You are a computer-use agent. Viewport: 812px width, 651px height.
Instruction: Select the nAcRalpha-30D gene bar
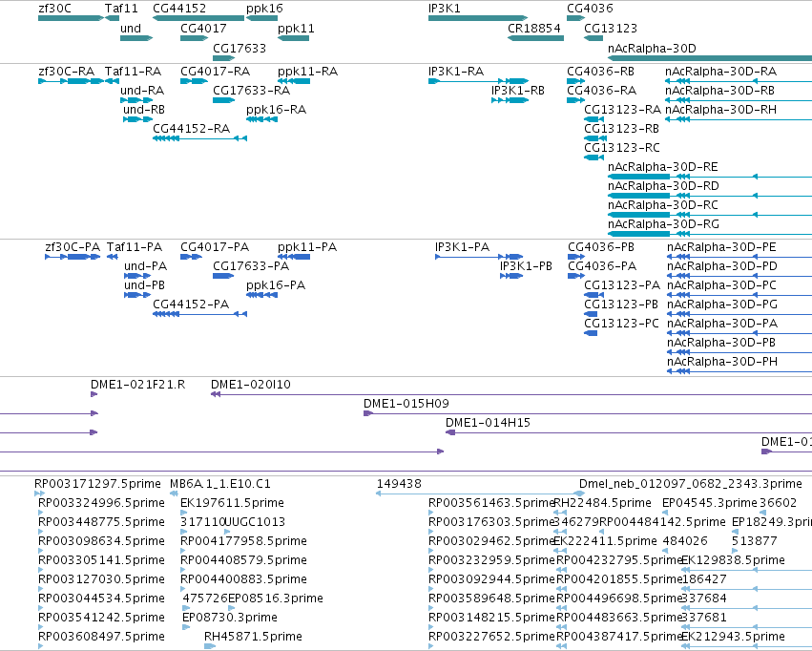pyautogui.click(x=710, y=58)
